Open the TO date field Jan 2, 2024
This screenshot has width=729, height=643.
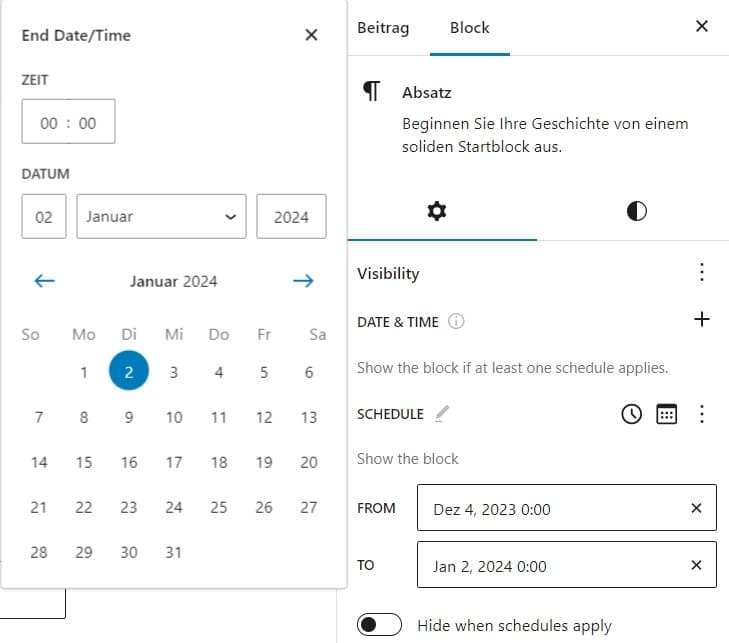pos(567,565)
